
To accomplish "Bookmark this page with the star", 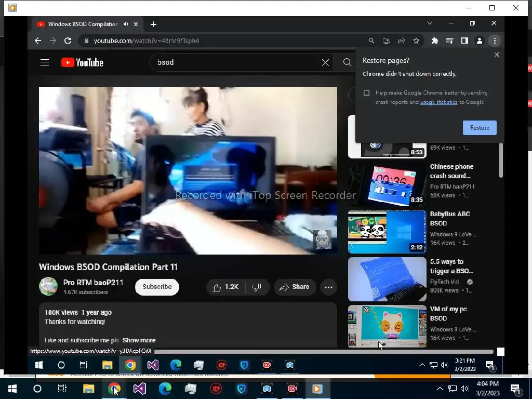I will [x=416, y=41].
